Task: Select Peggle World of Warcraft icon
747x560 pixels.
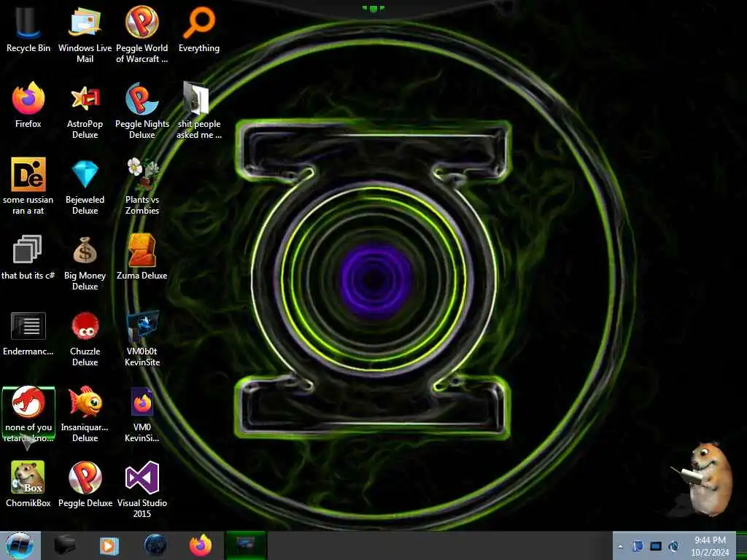Action: point(142,35)
